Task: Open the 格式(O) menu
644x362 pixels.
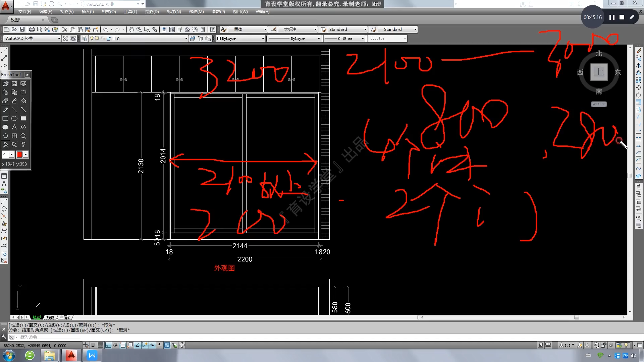Action: (x=109, y=12)
